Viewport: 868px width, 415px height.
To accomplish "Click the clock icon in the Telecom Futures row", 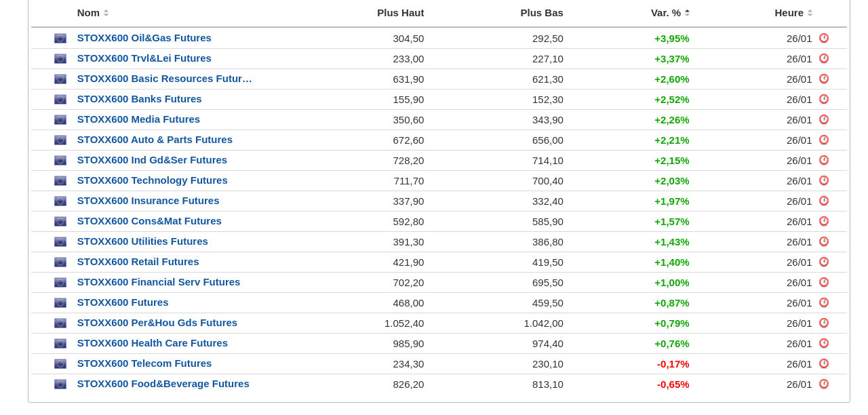I will [x=824, y=363].
